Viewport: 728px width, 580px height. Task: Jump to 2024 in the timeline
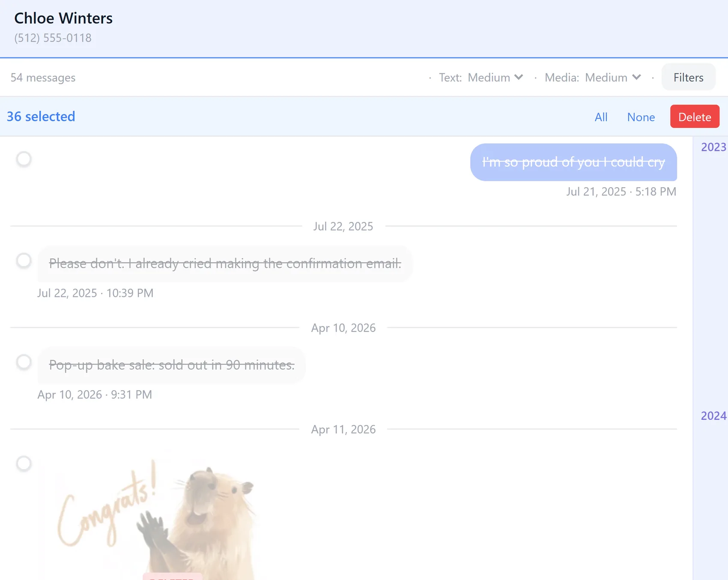713,416
